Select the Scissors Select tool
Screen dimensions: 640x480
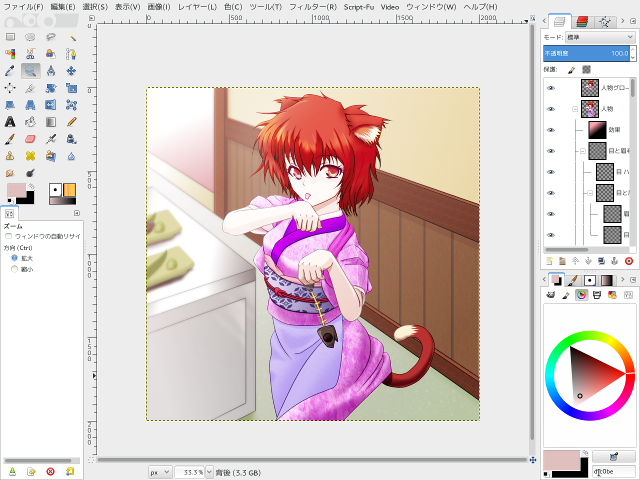point(30,54)
